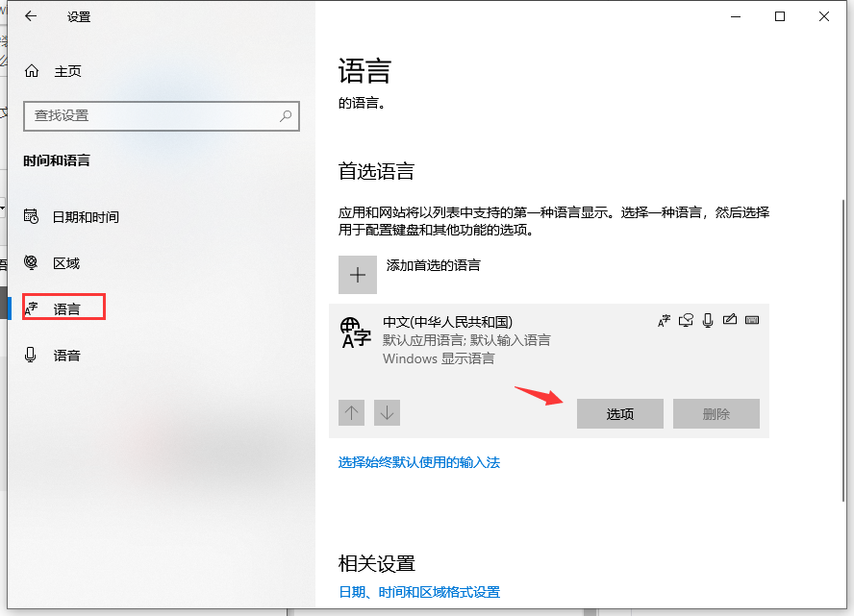Open 日期、时间和区域格式设置 link
Image resolution: width=854 pixels, height=616 pixels.
pyautogui.click(x=419, y=592)
